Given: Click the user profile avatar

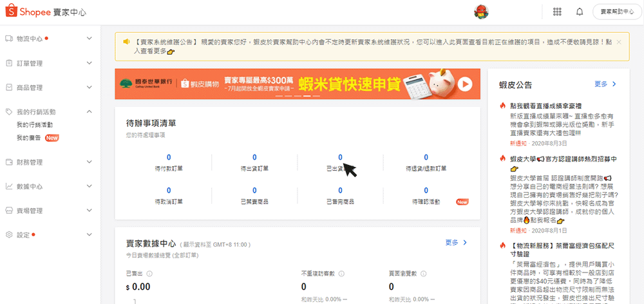Looking at the screenshot, I should coord(480,12).
